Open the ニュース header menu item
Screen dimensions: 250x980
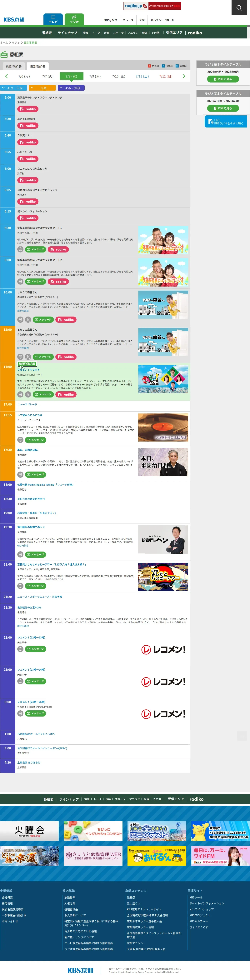pos(128,20)
